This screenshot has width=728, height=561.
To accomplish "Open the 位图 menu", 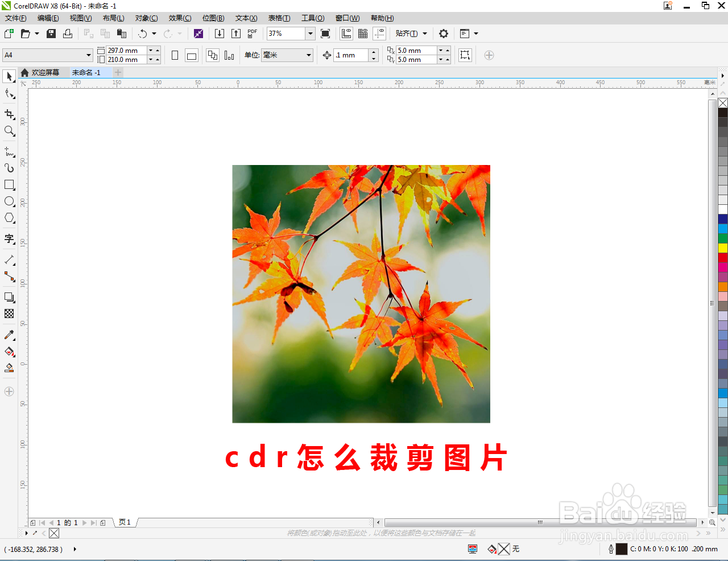I will pyautogui.click(x=213, y=18).
